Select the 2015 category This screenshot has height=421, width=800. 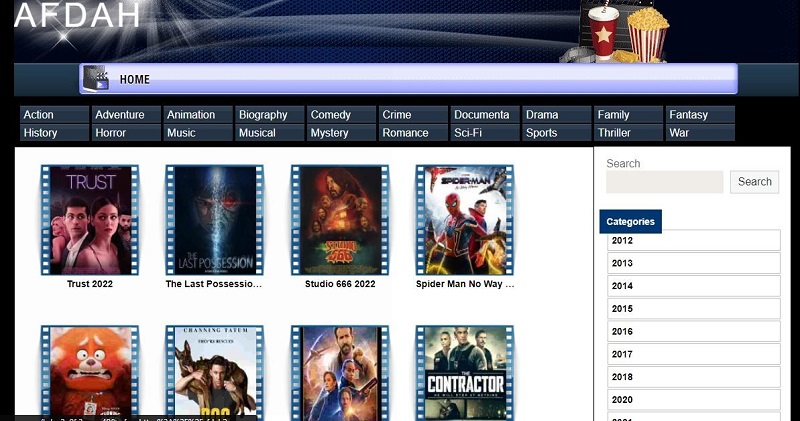click(693, 309)
